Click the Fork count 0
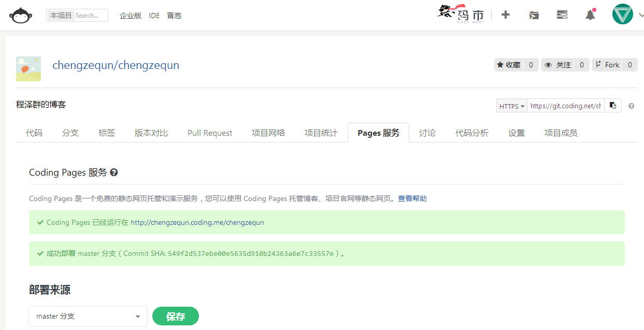The height and width of the screenshot is (330, 644). coord(630,65)
